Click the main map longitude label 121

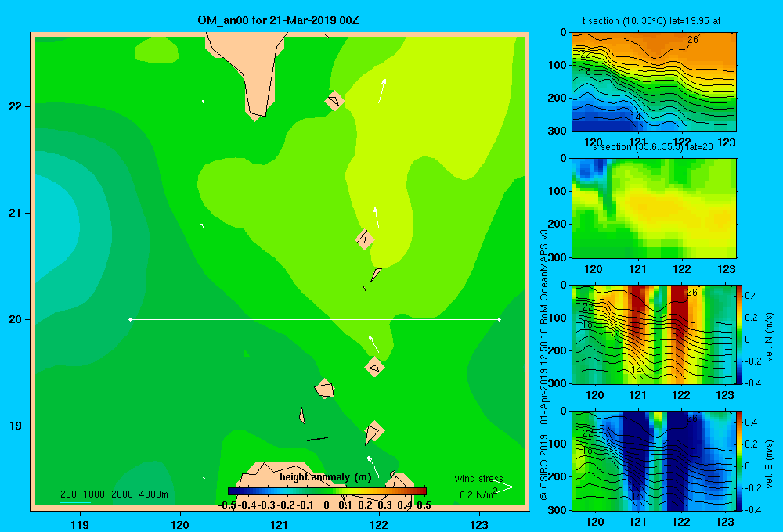[280, 524]
